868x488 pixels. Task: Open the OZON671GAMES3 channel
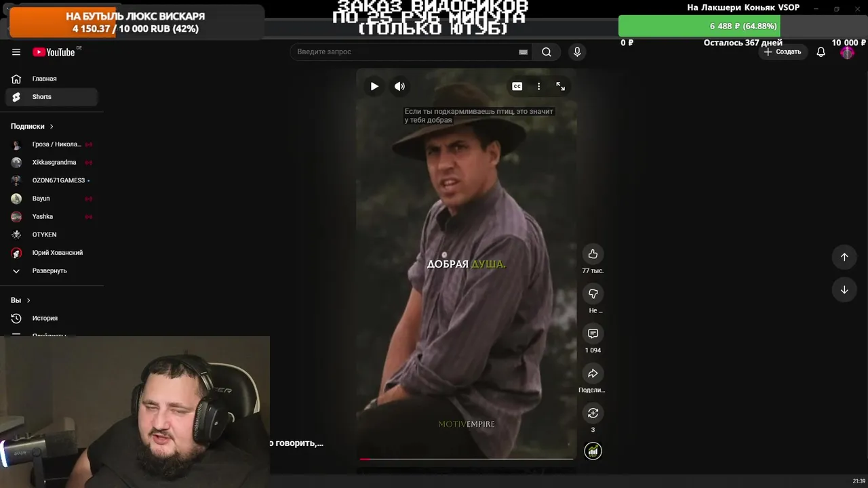click(52, 180)
